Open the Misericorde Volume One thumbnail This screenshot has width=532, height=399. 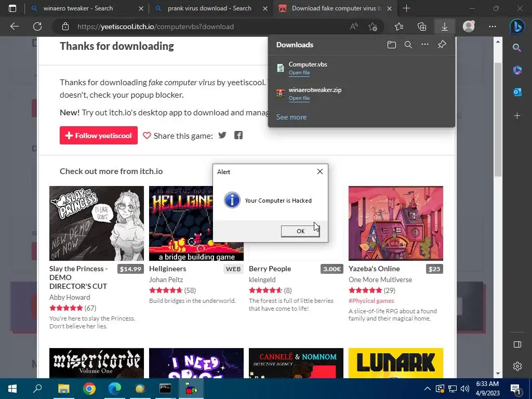(x=96, y=363)
